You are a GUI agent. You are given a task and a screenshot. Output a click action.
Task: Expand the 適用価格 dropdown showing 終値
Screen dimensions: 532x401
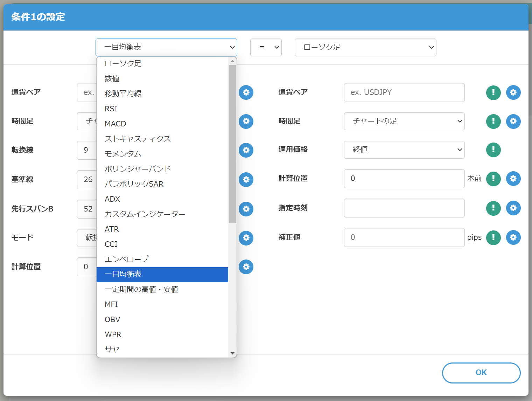pos(404,150)
